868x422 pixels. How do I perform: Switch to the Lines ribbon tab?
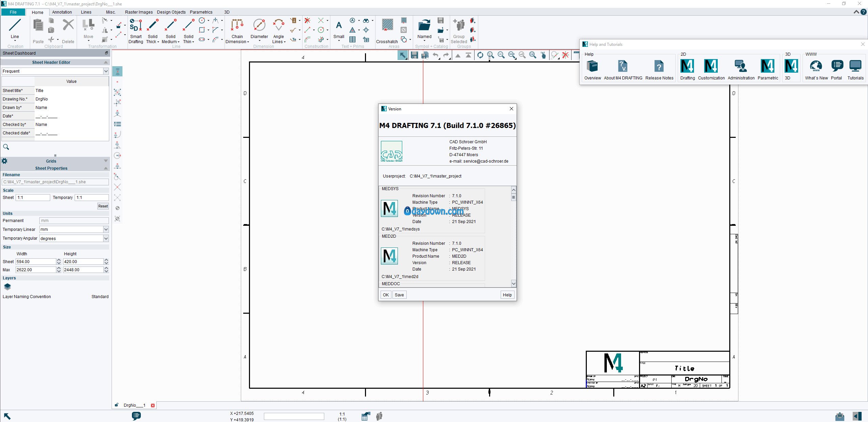point(86,12)
